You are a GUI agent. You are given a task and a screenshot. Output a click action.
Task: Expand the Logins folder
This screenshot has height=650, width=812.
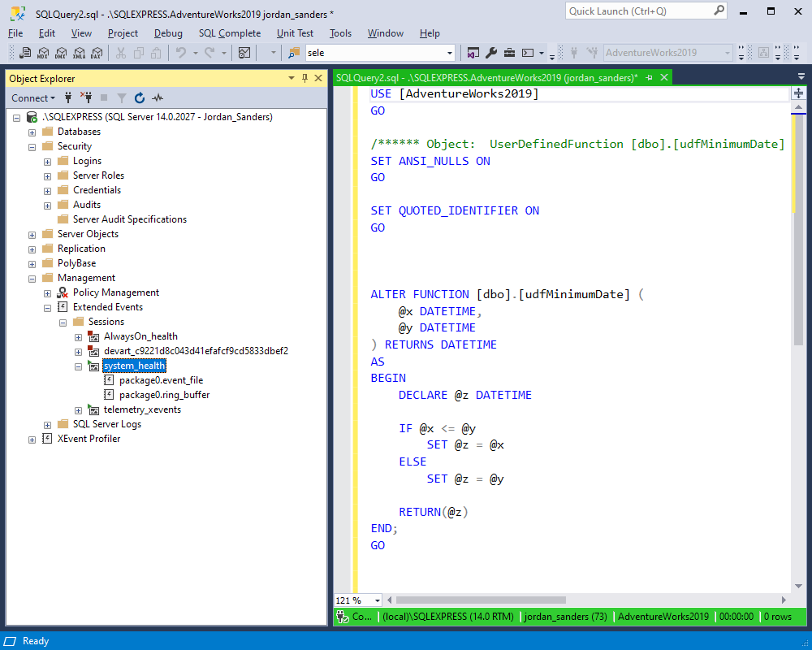[48, 162]
